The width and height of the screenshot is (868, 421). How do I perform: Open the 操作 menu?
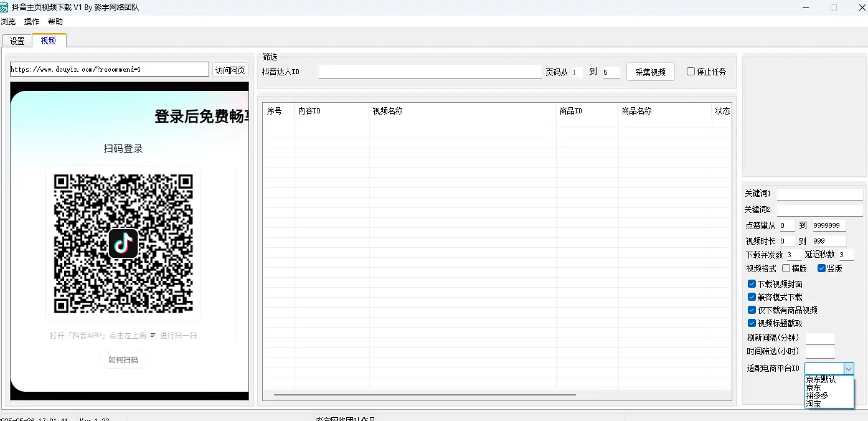(32, 22)
